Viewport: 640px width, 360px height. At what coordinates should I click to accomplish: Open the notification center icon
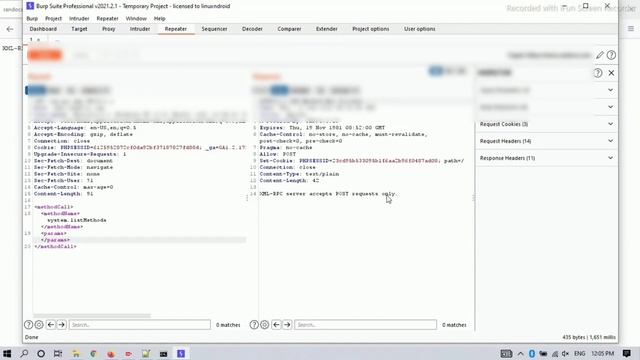627,353
